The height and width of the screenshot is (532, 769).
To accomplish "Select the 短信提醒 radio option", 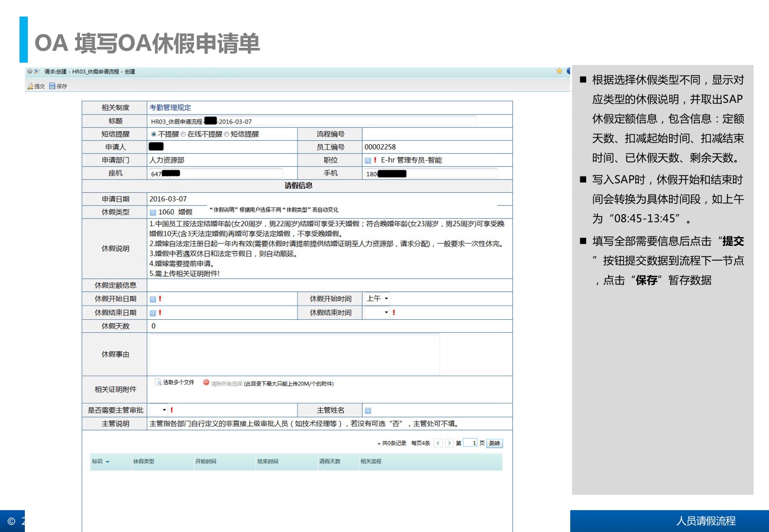I will 226,134.
